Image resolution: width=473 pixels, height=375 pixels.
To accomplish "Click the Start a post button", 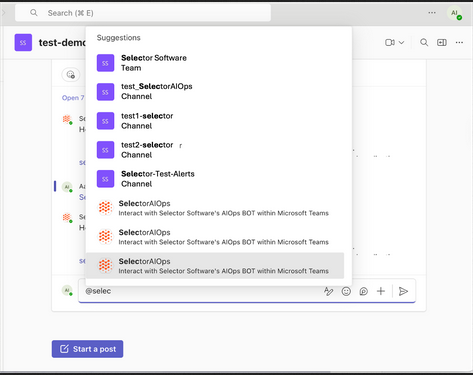I will [x=87, y=349].
